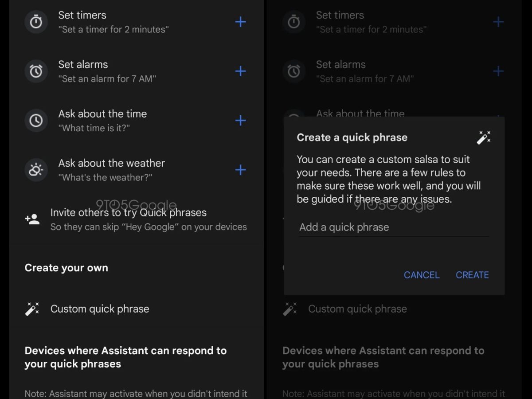Add the Set timers quick phrase with bright plus
532x399 pixels.
tap(240, 22)
